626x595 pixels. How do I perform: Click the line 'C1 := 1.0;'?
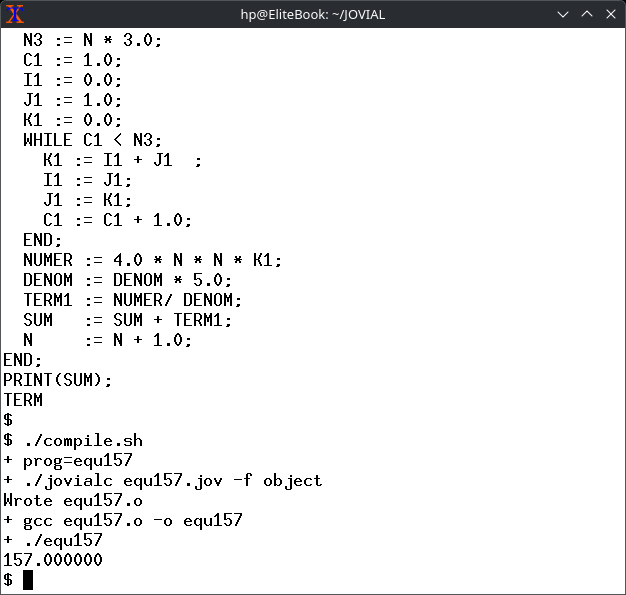point(72,60)
